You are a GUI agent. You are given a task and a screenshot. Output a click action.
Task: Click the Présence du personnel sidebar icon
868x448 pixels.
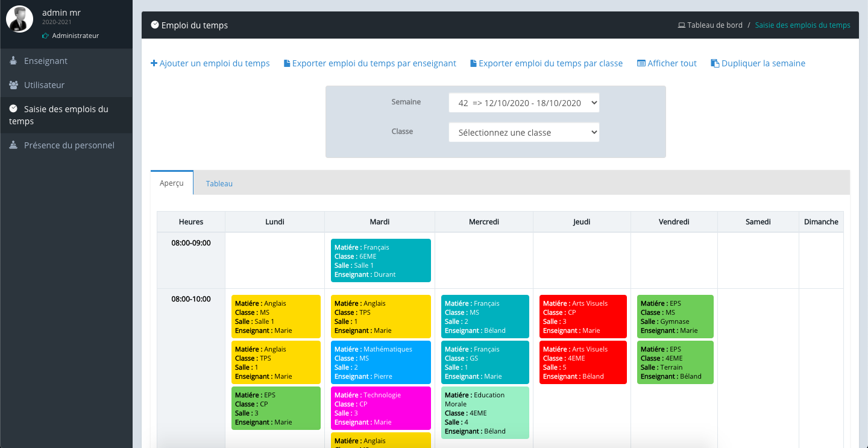click(x=13, y=145)
